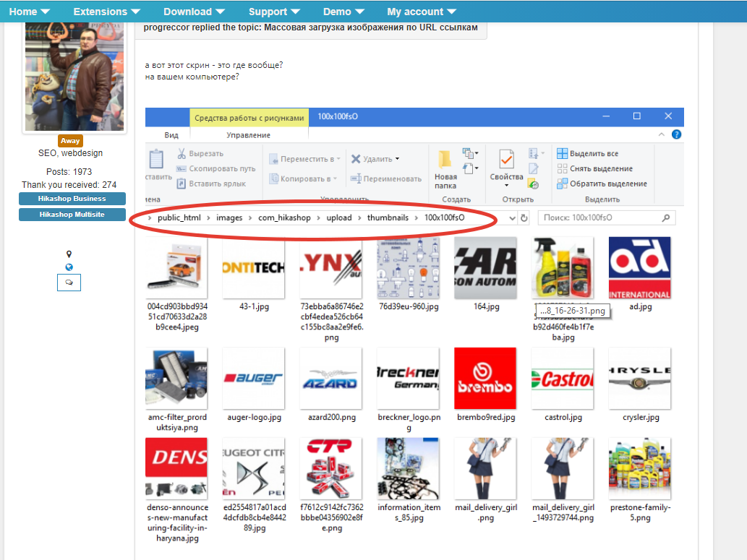Click upload in the address path

(x=339, y=217)
